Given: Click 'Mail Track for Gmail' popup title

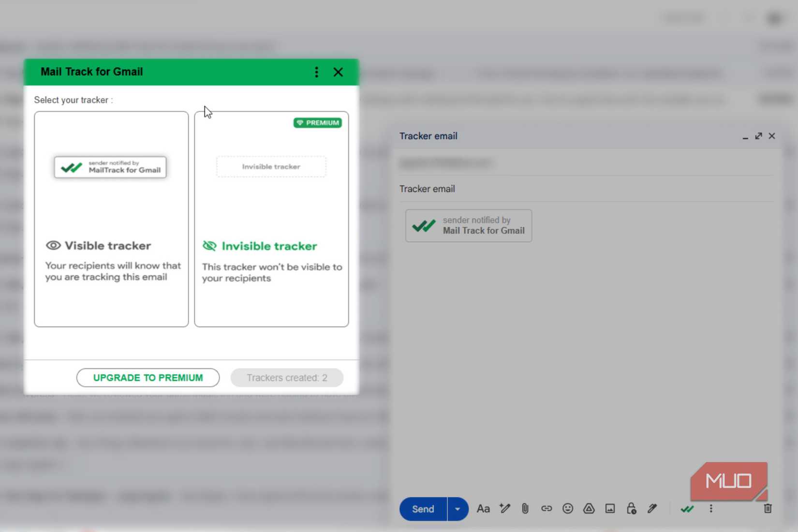Looking at the screenshot, I should (x=92, y=72).
